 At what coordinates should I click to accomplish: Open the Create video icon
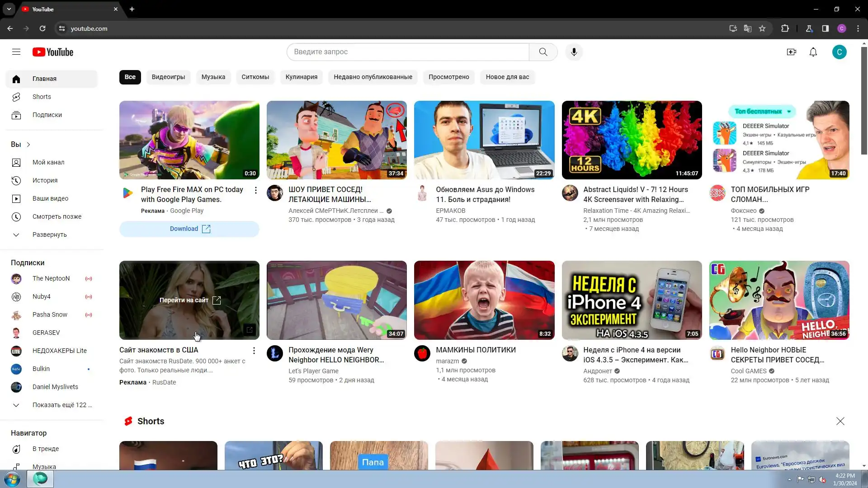(x=791, y=52)
